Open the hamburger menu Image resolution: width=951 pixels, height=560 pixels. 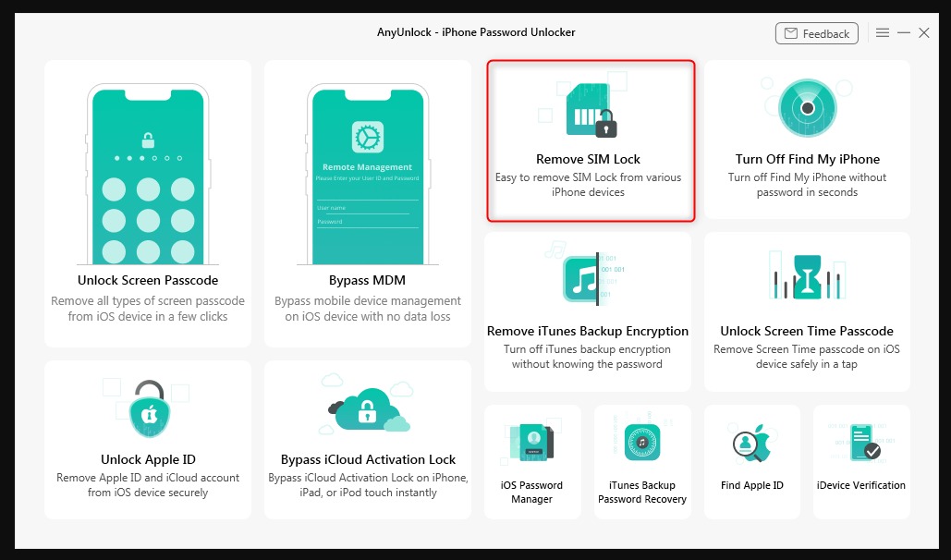[883, 32]
